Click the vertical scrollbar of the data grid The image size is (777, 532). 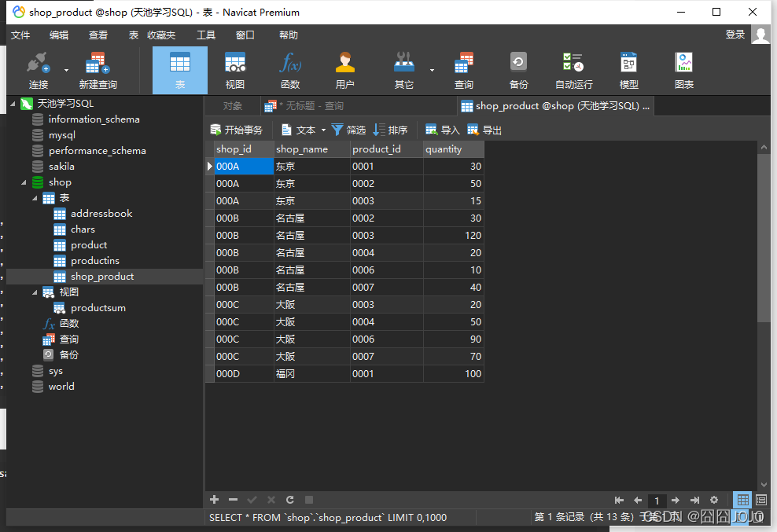(764, 238)
